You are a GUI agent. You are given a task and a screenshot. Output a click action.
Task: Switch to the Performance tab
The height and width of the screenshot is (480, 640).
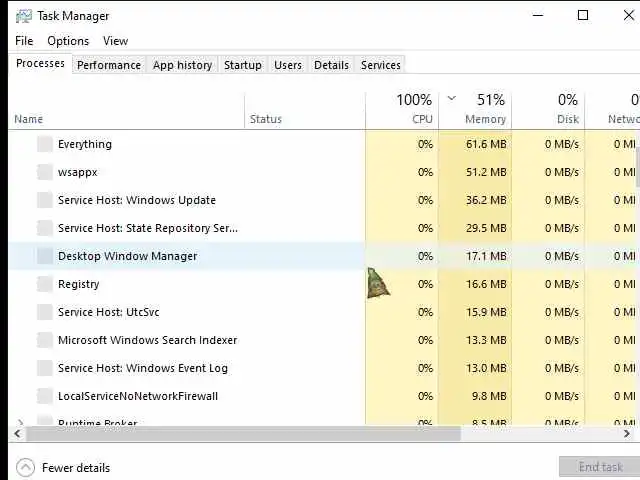pos(109,65)
